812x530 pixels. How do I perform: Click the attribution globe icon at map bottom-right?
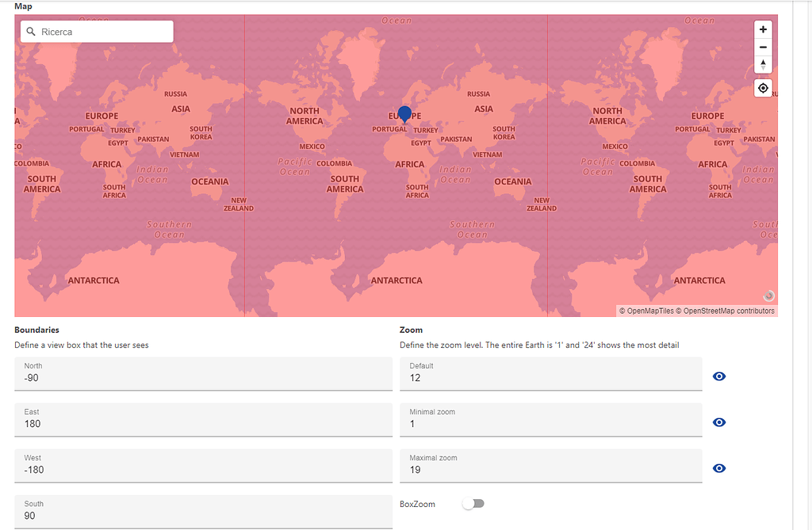click(x=768, y=296)
